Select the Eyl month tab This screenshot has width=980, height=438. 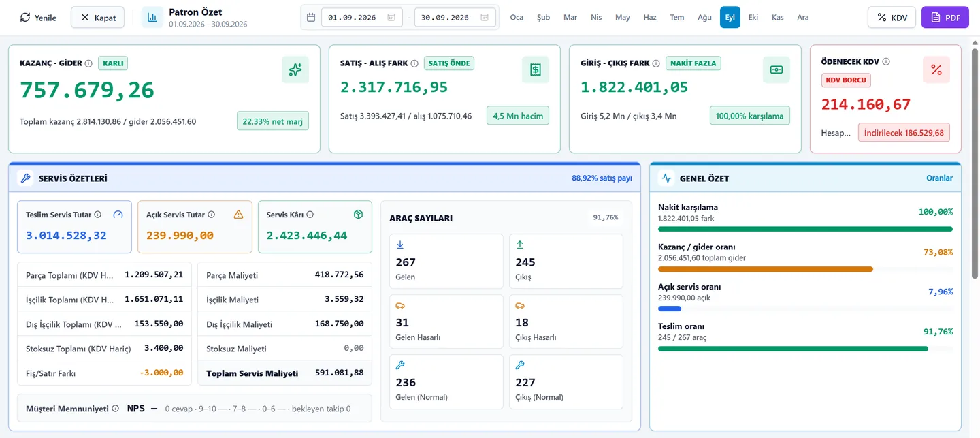tap(730, 18)
